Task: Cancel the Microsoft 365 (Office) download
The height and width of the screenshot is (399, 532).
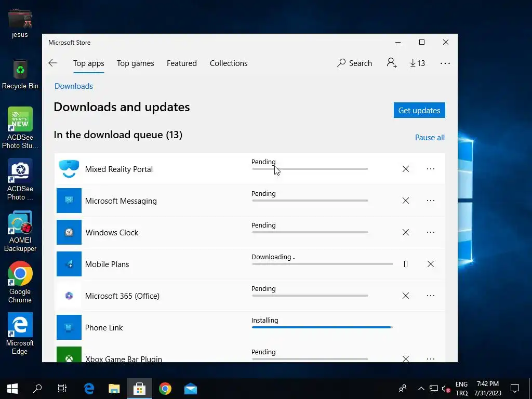Action: 405,296
